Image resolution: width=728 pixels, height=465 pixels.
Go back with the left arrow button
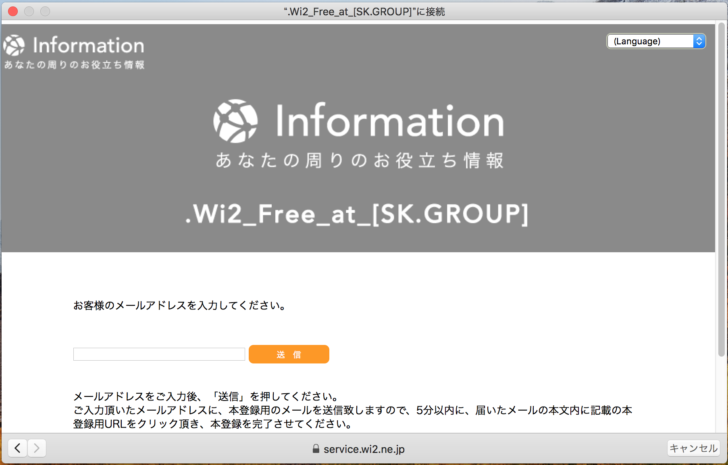coord(17,448)
